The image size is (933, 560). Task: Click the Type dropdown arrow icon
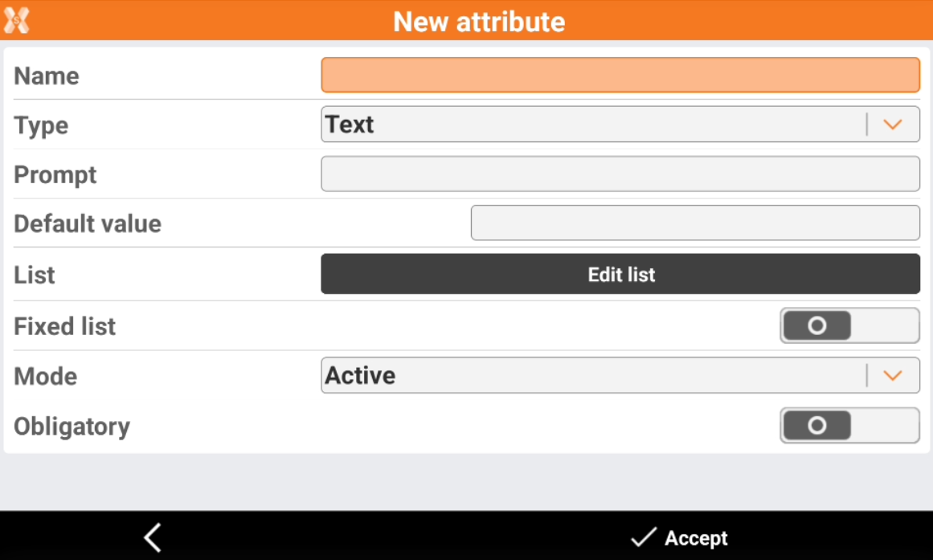point(893,125)
